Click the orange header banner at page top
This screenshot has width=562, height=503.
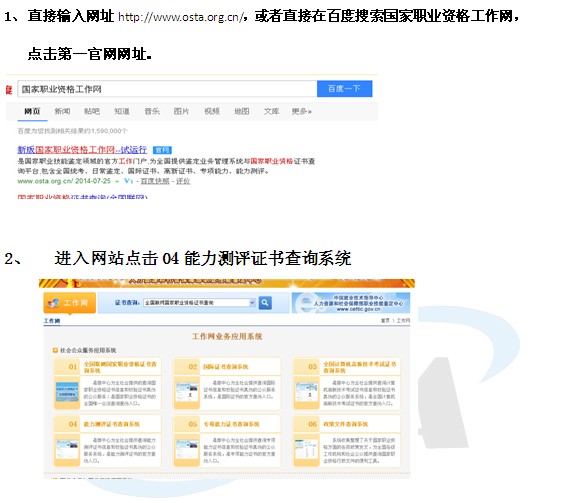click(227, 283)
